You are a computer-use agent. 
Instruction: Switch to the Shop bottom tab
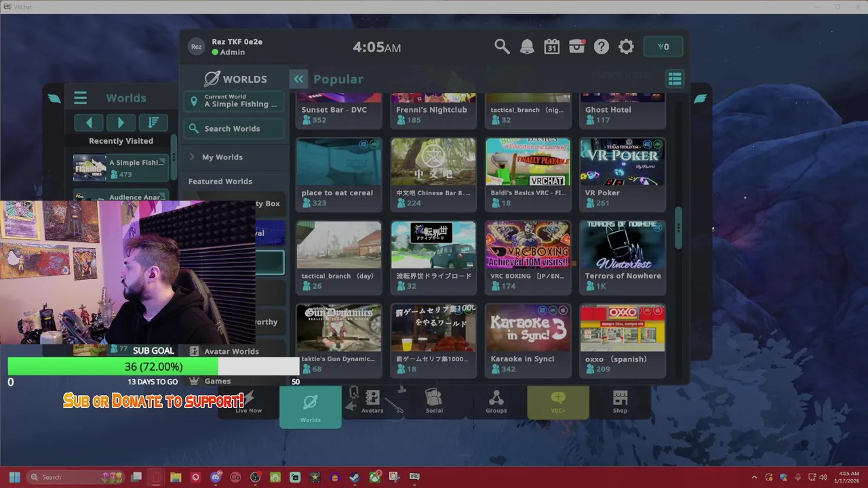(620, 401)
